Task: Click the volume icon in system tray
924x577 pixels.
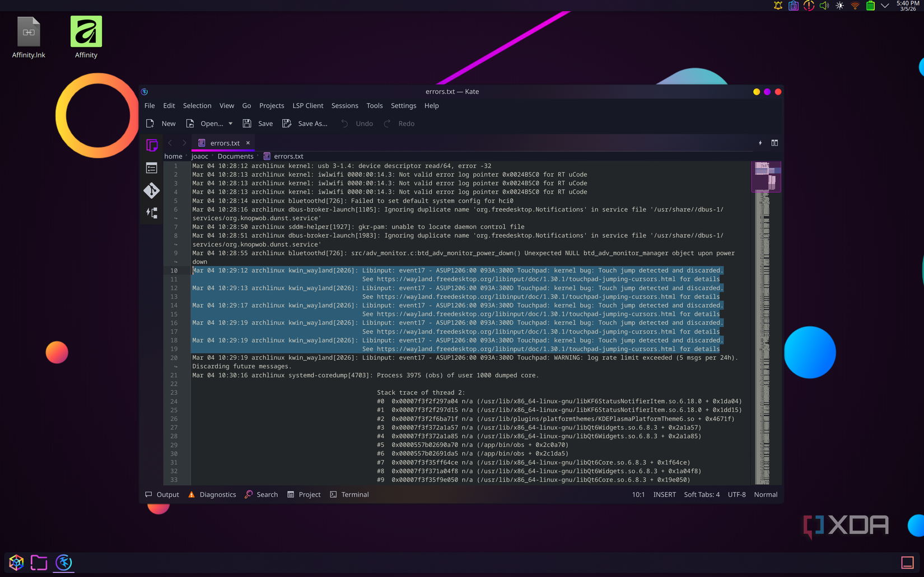Action: [x=823, y=6]
